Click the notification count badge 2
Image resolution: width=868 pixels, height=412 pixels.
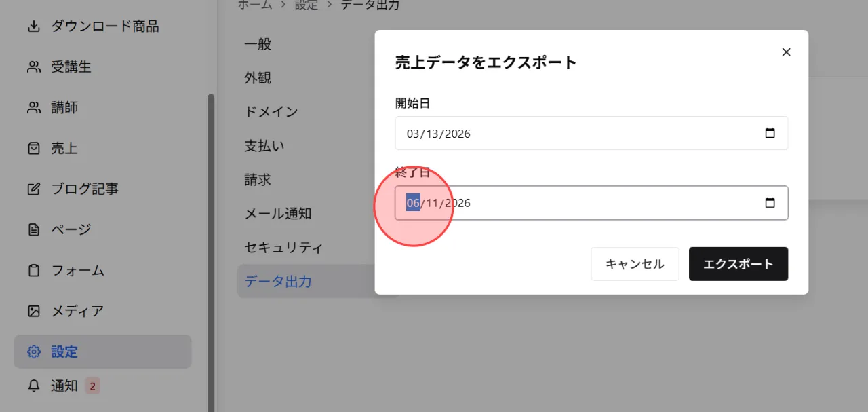click(x=93, y=386)
